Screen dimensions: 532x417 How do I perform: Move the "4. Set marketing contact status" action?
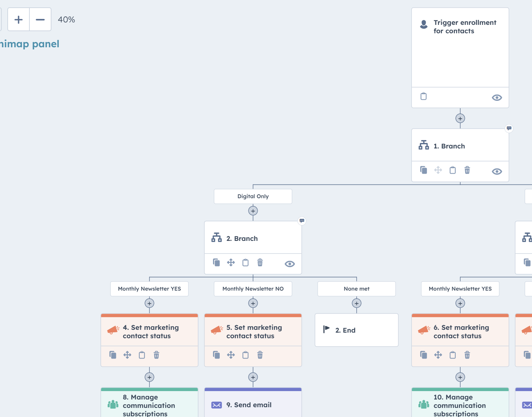pyautogui.click(x=127, y=355)
